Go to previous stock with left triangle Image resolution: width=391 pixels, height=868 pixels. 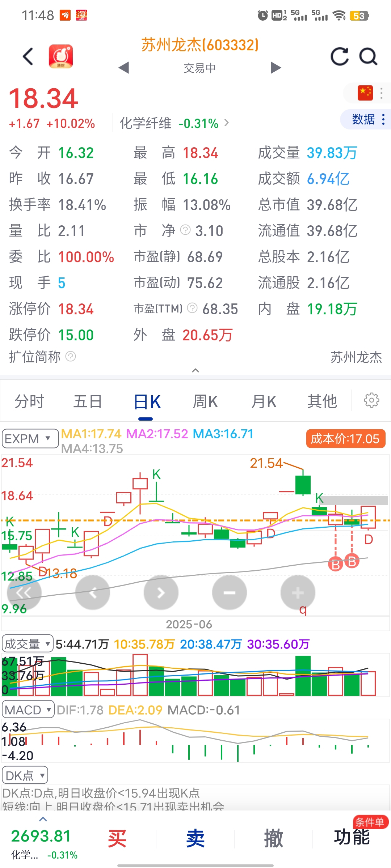tap(124, 68)
